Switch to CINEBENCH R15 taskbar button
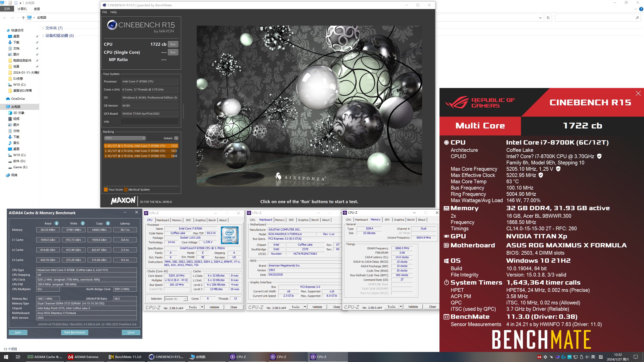The height and width of the screenshot is (362, 644). click(x=167, y=357)
